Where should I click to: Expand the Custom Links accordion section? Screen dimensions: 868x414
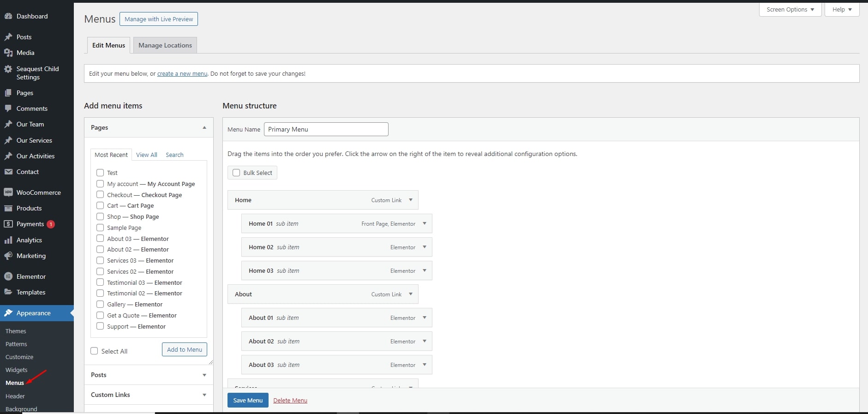[149, 395]
